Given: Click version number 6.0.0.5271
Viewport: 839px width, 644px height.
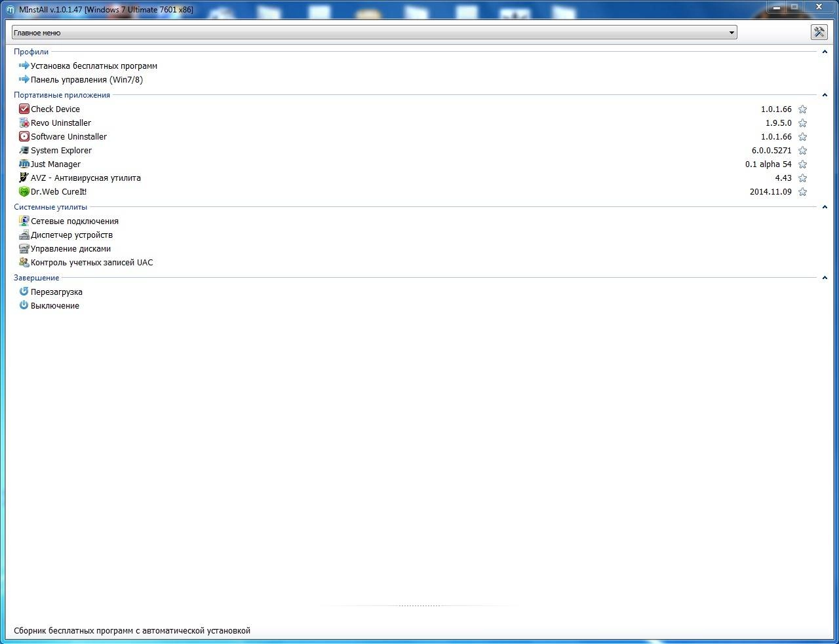Looking at the screenshot, I should point(771,150).
